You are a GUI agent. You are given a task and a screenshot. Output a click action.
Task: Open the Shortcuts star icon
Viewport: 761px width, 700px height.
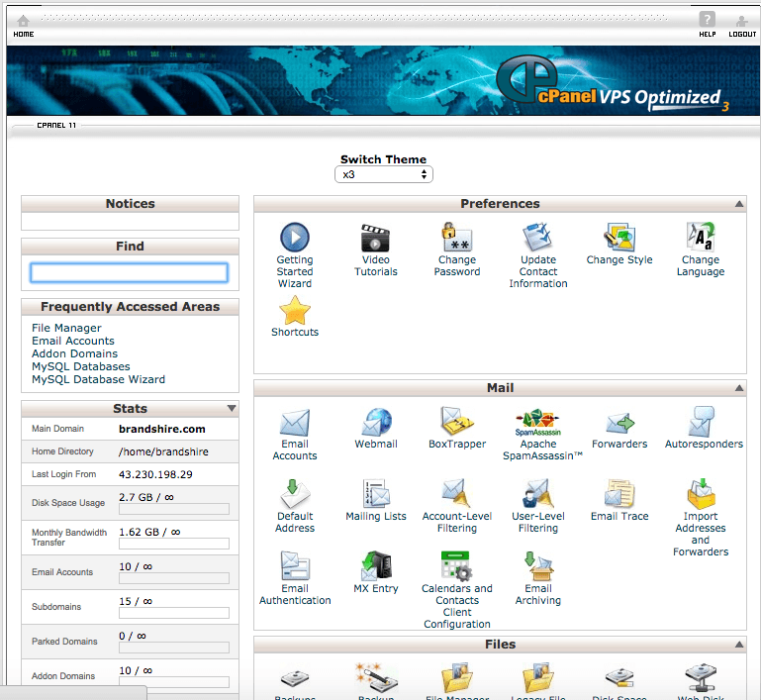(295, 310)
